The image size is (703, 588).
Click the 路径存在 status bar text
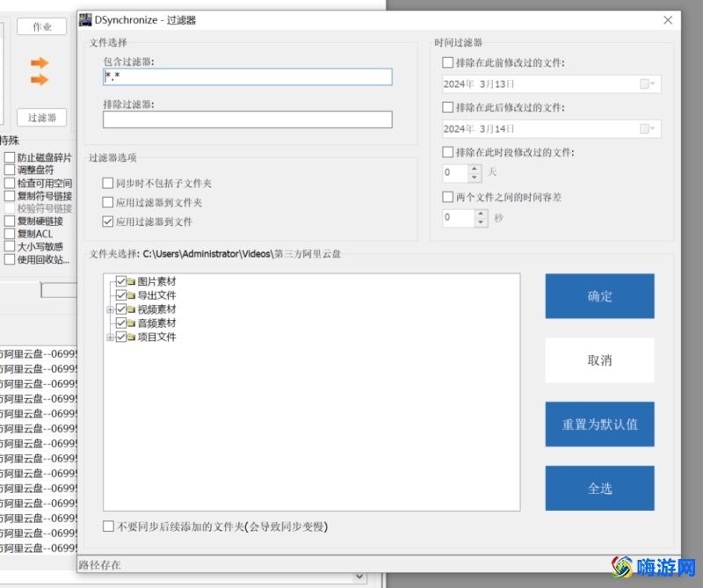coord(99,564)
